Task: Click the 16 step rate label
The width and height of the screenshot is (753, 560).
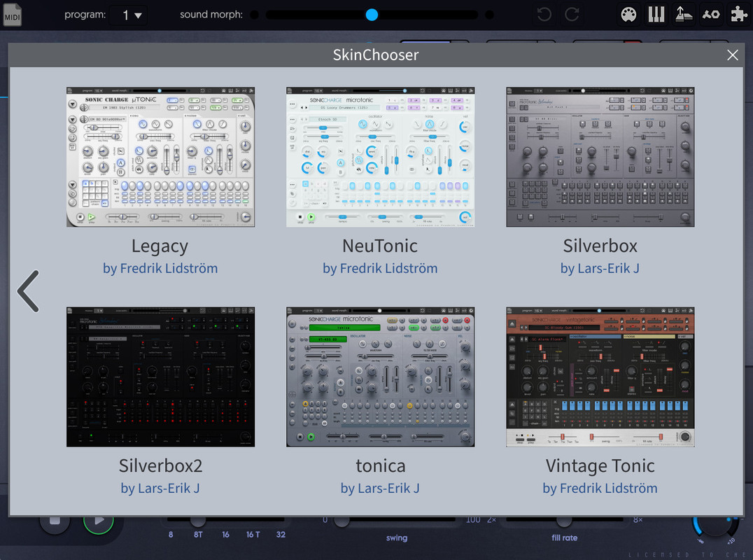Action: pyautogui.click(x=226, y=535)
